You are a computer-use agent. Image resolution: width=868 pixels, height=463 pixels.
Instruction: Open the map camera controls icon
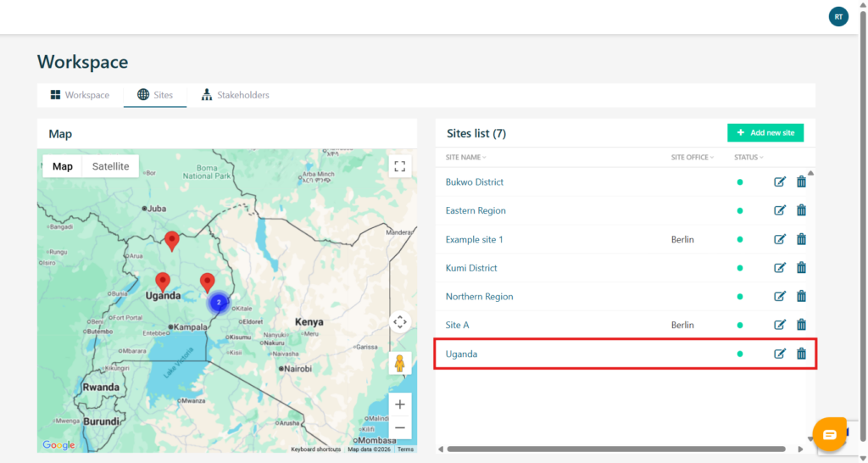point(400,322)
